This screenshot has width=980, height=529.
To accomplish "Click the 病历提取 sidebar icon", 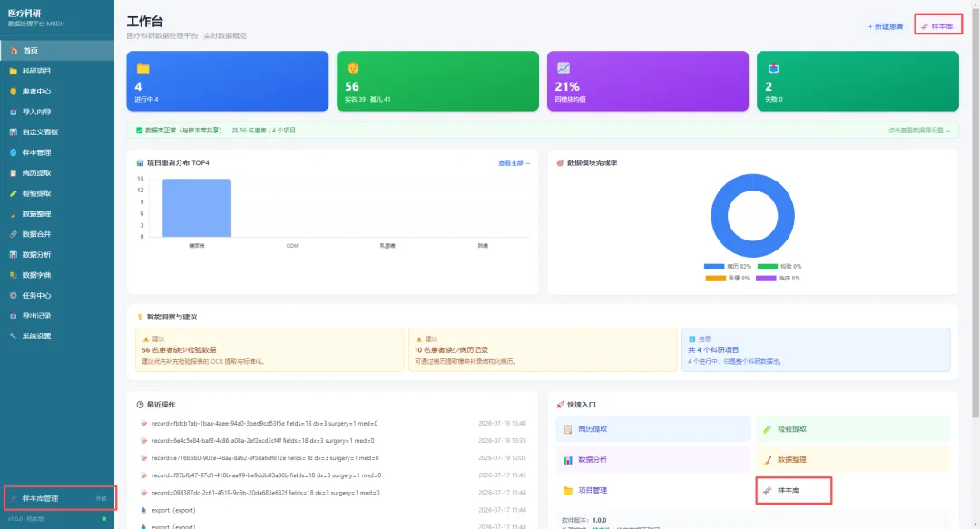I will [x=13, y=173].
